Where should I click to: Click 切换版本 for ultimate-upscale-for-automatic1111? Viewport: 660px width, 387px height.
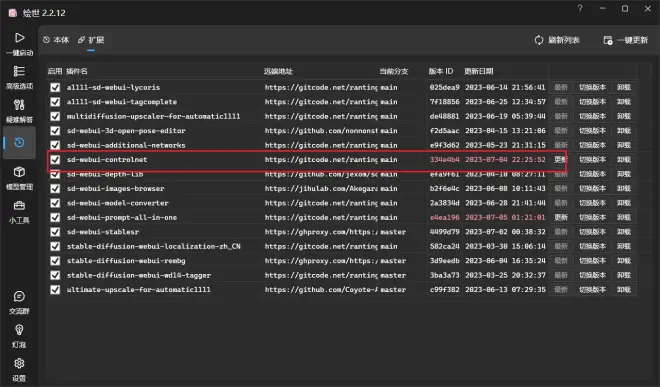coord(592,290)
